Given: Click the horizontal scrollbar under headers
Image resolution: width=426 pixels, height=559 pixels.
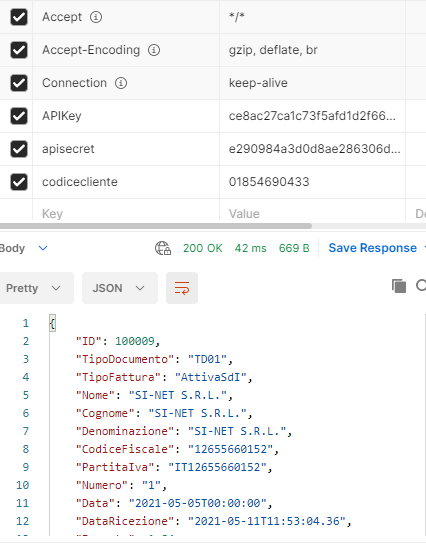Looking at the screenshot, I should pos(156,226).
